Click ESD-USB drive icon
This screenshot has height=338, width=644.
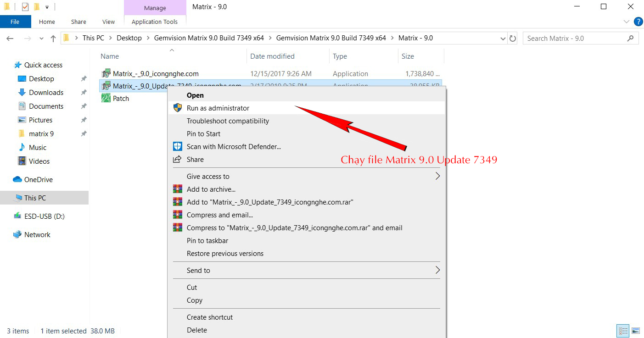click(x=17, y=216)
